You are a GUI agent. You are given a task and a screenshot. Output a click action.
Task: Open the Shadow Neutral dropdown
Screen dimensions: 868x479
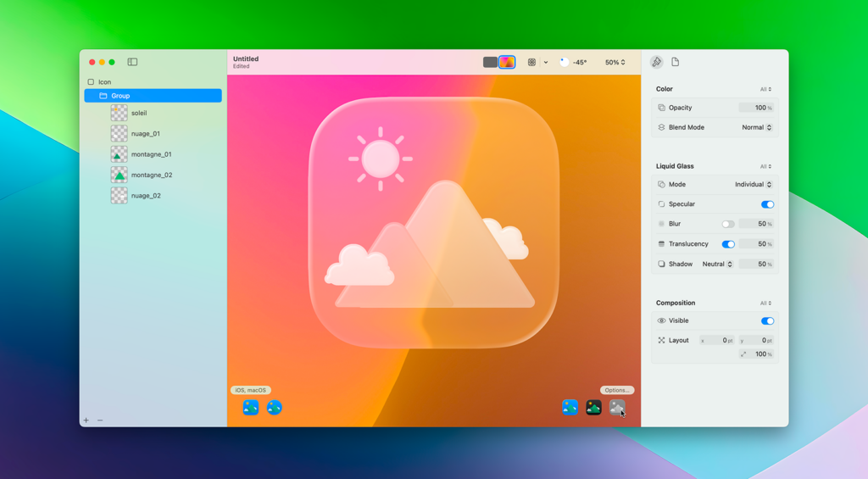[x=717, y=265]
